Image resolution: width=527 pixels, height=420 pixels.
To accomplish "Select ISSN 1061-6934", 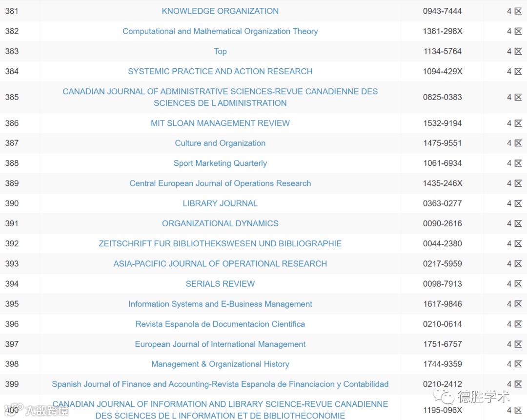I will coord(442,163).
